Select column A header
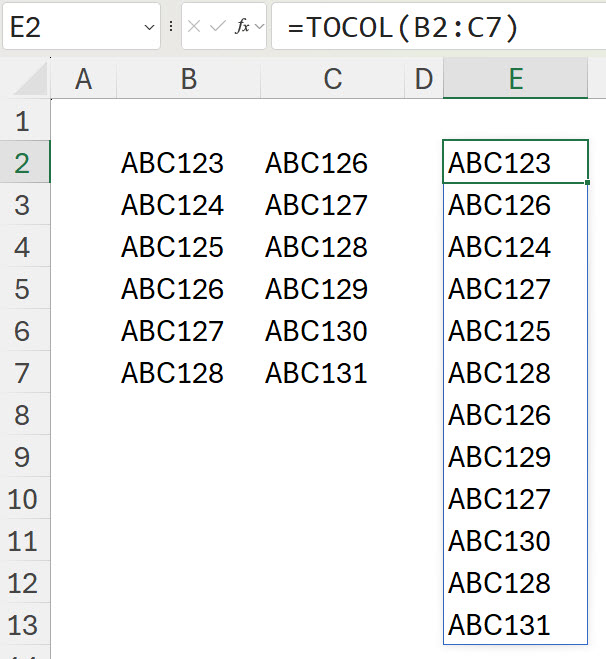Screen dimensions: 606x659 [x=83, y=79]
